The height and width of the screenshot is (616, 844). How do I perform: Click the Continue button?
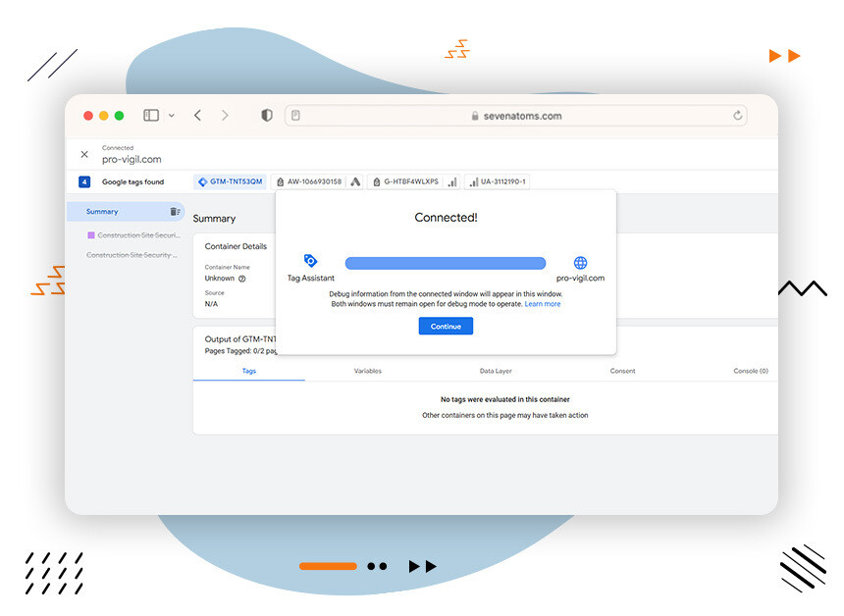click(446, 326)
